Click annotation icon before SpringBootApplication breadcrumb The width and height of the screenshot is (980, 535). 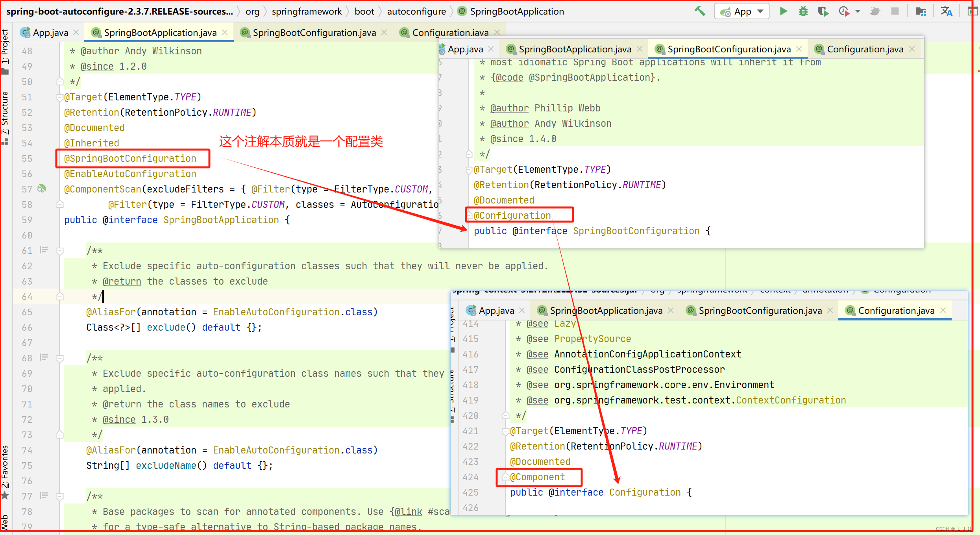pos(462,11)
